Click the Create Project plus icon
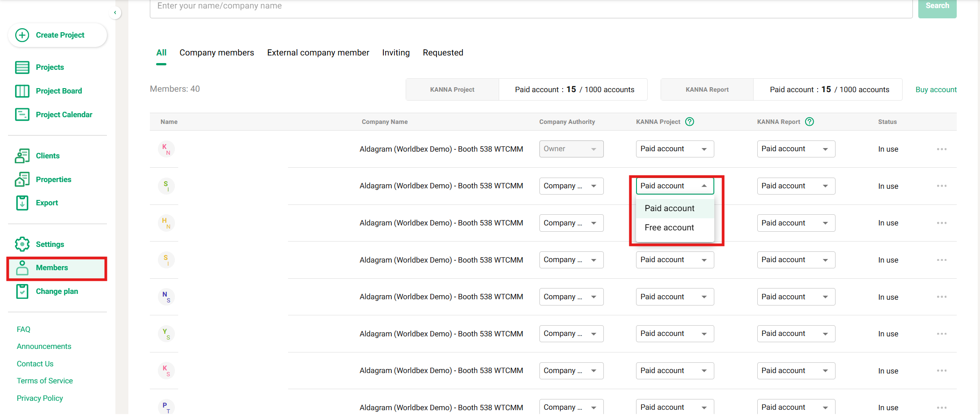This screenshot has height=416, width=980. (x=22, y=35)
